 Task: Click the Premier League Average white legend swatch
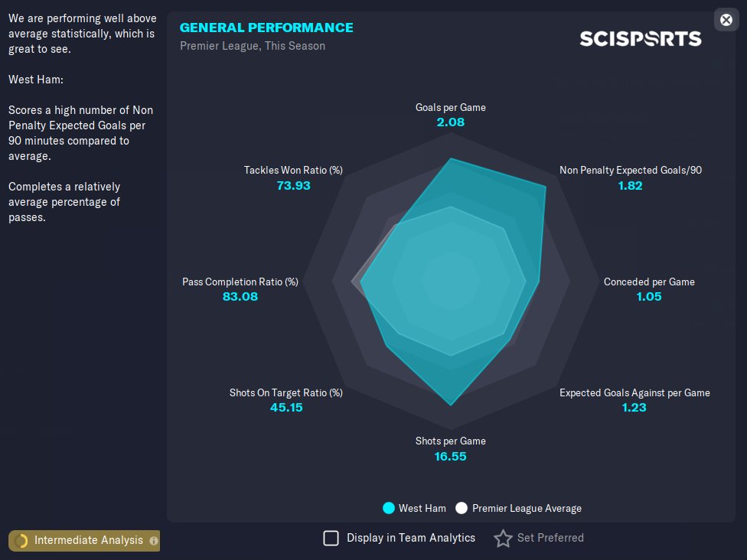462,508
